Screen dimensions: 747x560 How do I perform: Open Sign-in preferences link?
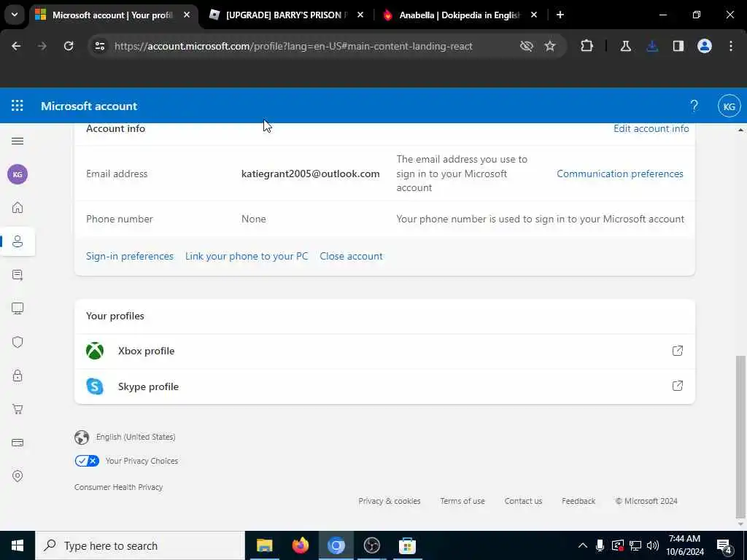click(x=130, y=256)
